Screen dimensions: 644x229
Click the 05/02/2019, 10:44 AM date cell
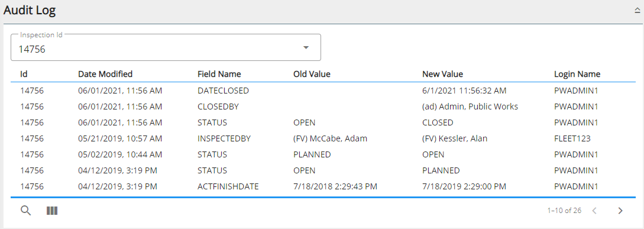[x=120, y=154]
